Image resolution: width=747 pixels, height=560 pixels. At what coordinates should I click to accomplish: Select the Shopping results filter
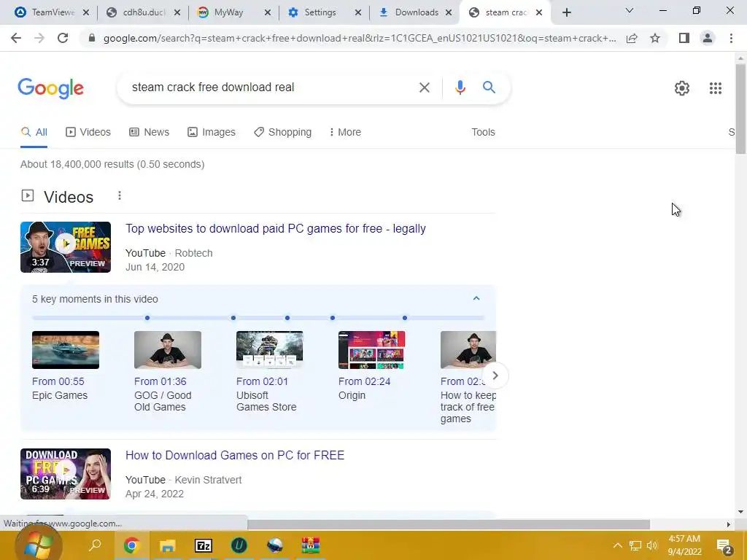282,133
